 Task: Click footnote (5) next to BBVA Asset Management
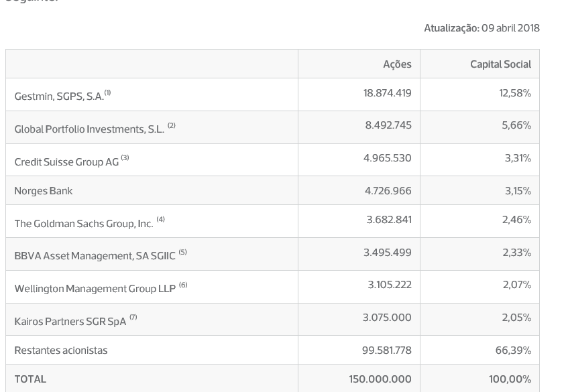pyautogui.click(x=182, y=252)
